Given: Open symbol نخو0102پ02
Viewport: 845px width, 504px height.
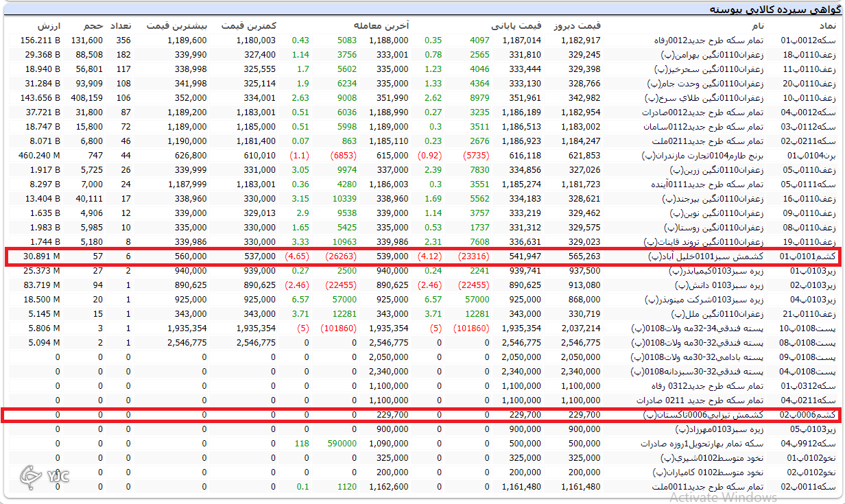Looking at the screenshot, I should [811, 472].
